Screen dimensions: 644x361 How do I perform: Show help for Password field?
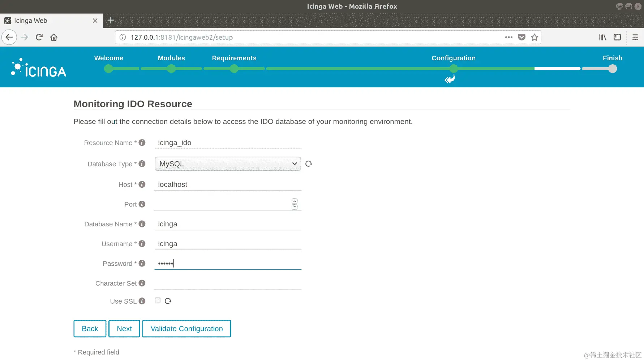click(142, 263)
